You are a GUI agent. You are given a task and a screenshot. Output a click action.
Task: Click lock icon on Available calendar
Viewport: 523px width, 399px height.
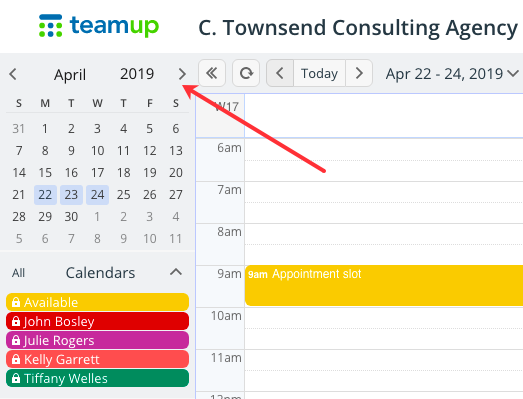tap(16, 302)
